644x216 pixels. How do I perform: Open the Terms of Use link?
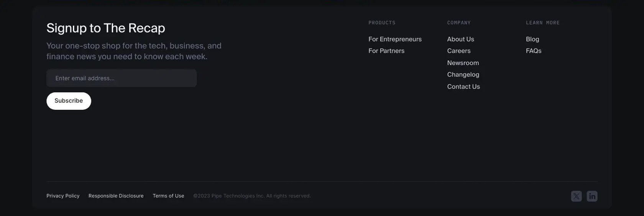point(168,196)
